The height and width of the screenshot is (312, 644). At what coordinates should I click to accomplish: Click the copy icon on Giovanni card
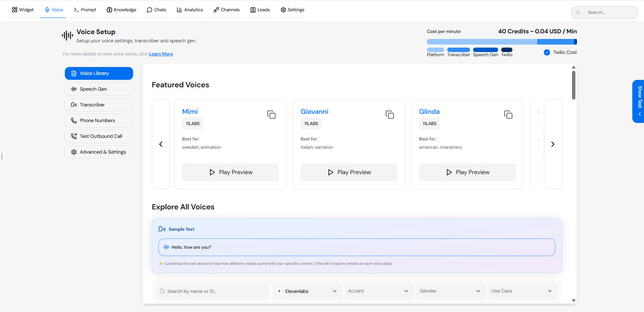[x=389, y=115]
